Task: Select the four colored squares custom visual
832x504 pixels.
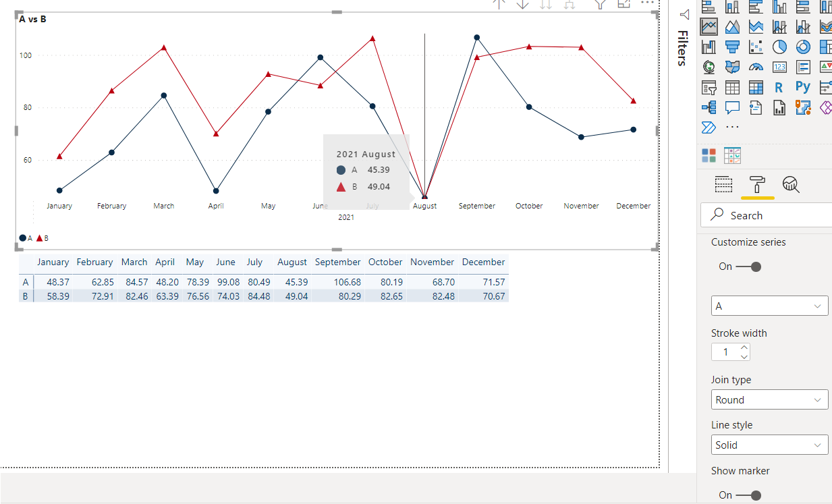Action: point(709,156)
